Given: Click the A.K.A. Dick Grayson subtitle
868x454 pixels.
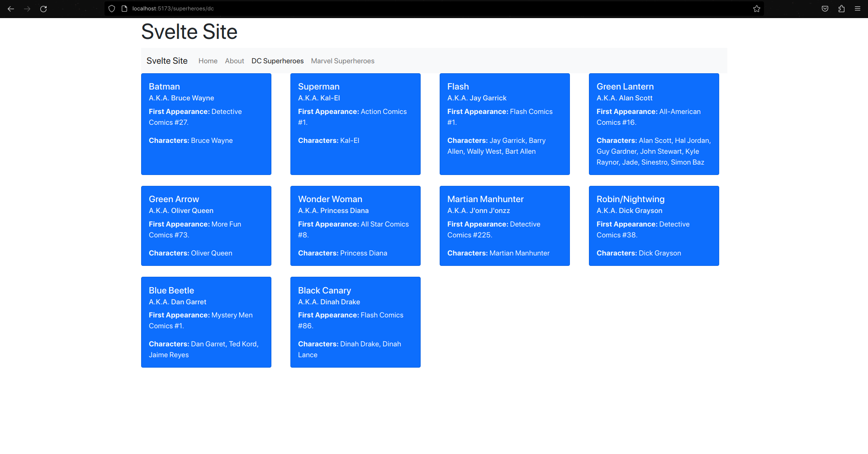Looking at the screenshot, I should click(x=629, y=210).
